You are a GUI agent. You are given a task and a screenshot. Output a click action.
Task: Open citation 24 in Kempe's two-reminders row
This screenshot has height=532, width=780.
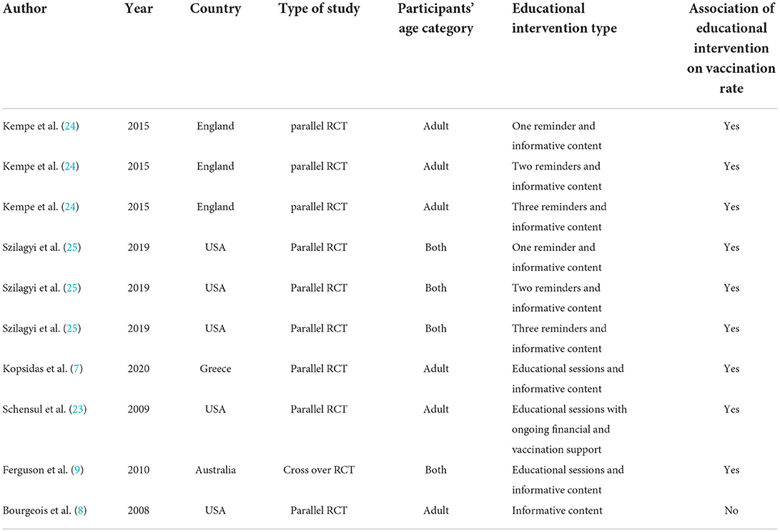tap(69, 167)
